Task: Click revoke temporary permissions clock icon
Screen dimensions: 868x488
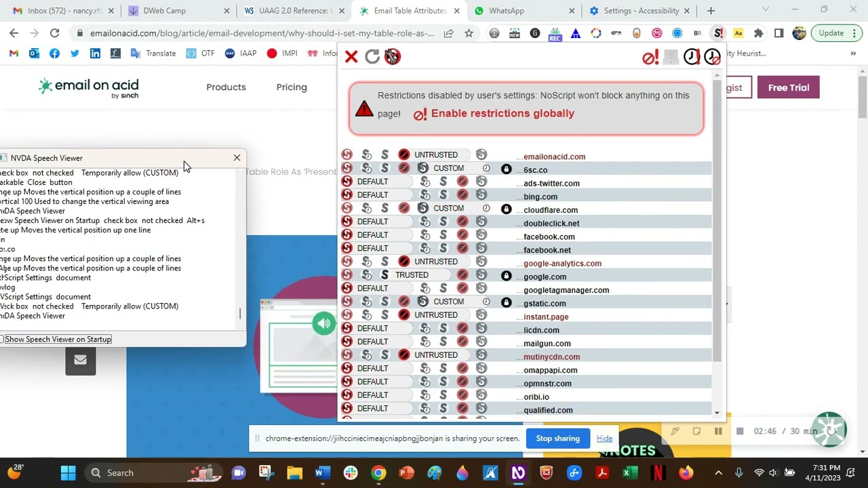Action: [x=712, y=58]
